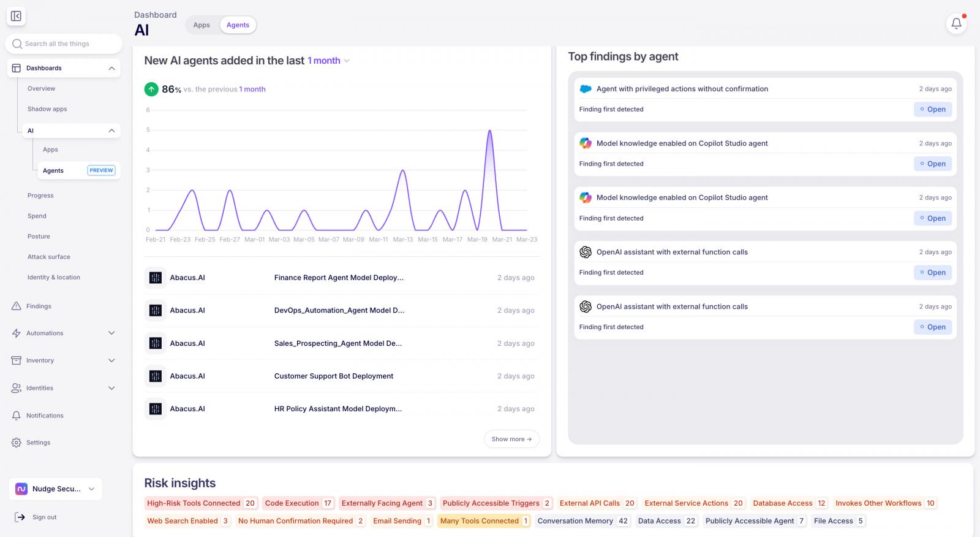Open the '1 month' time range dropdown
This screenshot has height=537, width=980.
[x=328, y=61]
